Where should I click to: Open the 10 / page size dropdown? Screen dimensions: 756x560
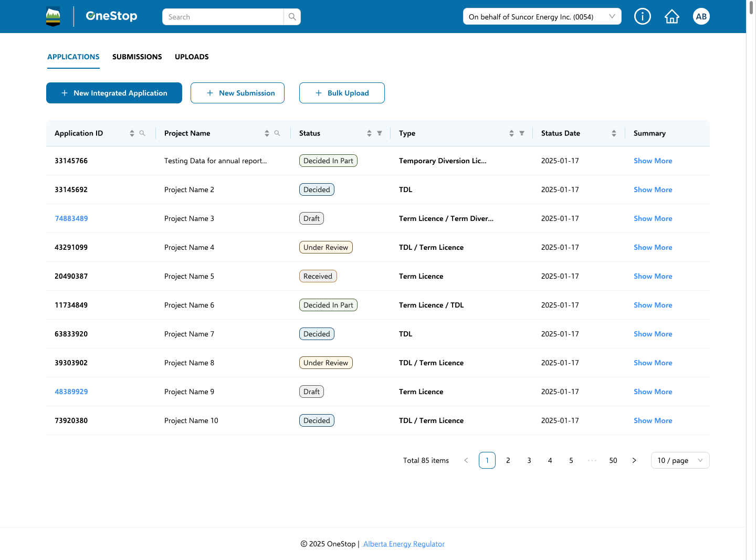click(x=680, y=460)
